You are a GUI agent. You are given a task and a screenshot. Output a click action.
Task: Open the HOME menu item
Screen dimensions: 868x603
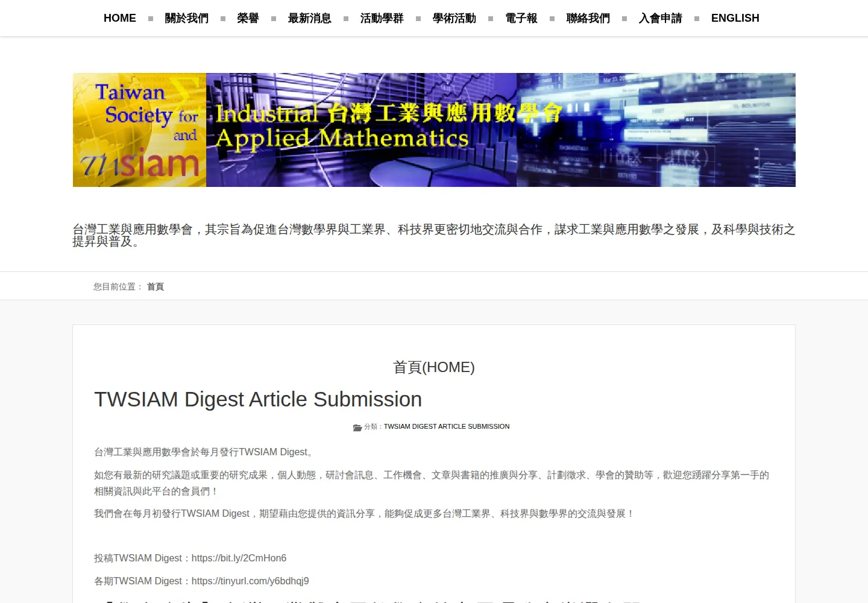120,18
